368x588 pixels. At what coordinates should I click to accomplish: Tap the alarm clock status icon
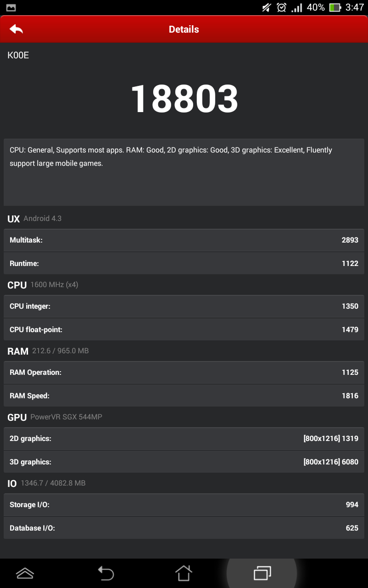click(x=282, y=7)
